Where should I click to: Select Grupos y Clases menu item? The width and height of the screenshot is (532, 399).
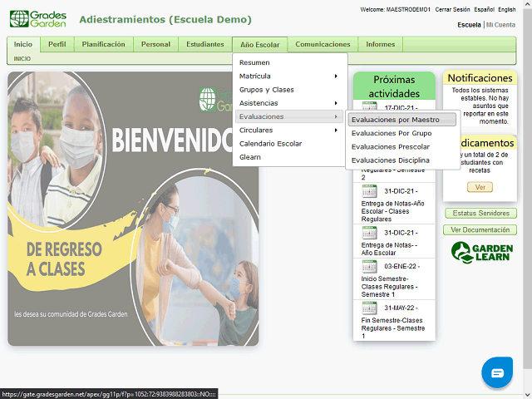[x=267, y=90]
